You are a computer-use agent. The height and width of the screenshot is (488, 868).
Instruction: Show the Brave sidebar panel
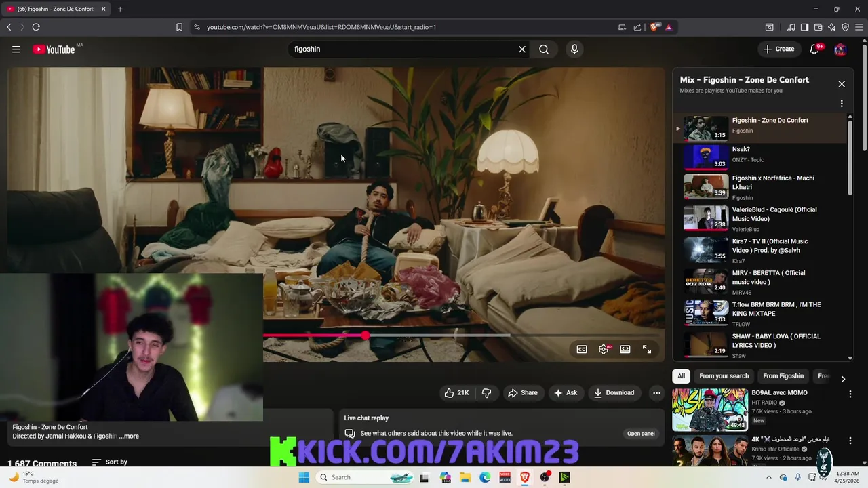coord(804,27)
